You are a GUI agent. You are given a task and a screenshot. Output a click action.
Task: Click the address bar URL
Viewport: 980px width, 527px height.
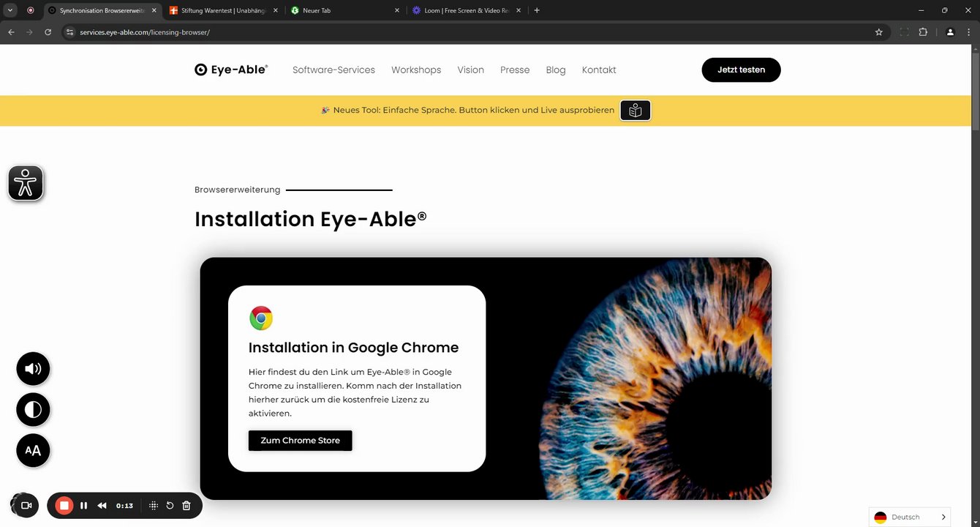pyautogui.click(x=145, y=32)
